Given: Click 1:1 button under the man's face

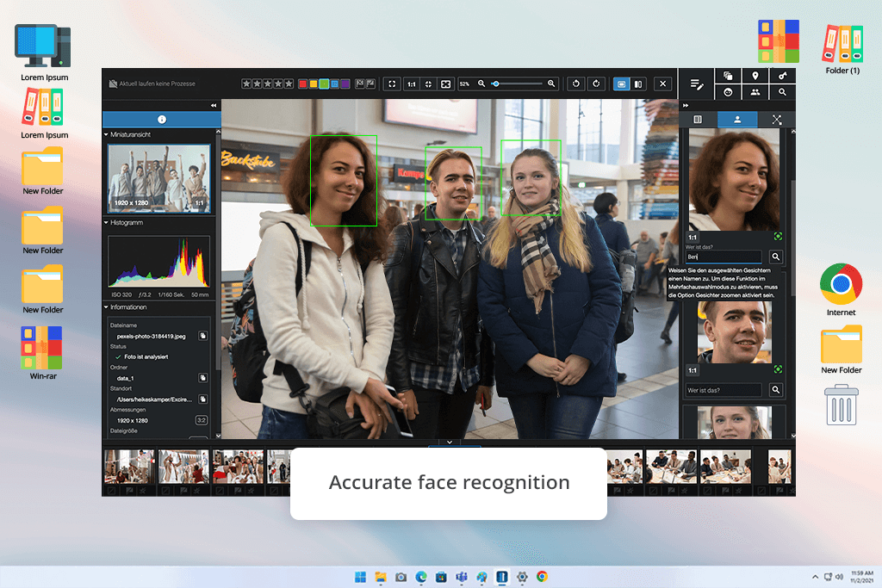Looking at the screenshot, I should pos(693,370).
